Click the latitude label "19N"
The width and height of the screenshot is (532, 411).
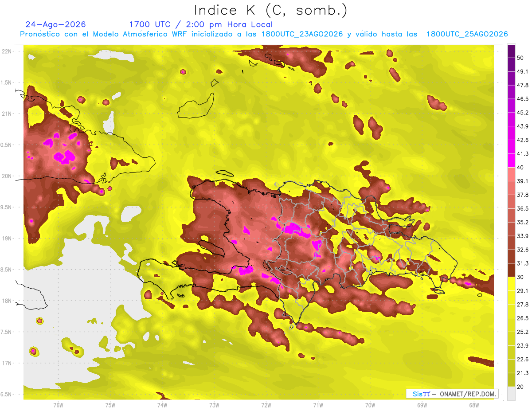point(7,238)
